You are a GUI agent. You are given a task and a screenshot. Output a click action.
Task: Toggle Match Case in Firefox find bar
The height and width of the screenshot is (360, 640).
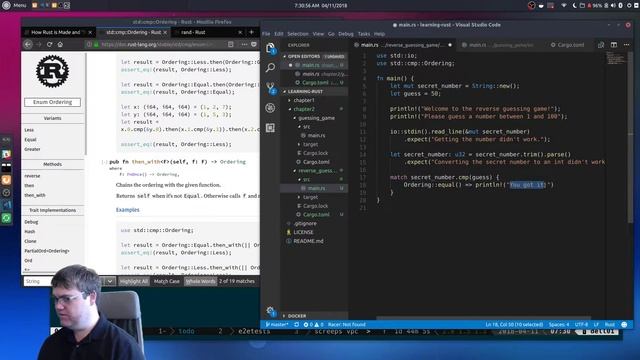pos(167,281)
